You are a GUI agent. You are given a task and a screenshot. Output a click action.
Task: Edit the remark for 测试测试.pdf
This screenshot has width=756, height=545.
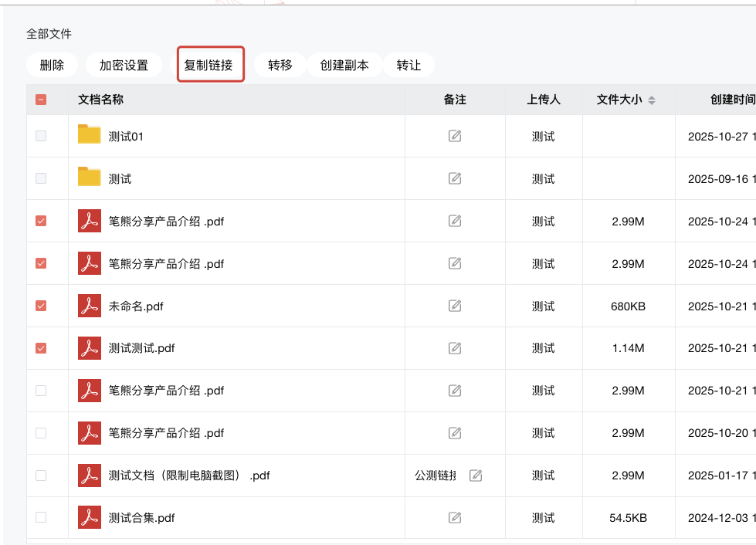(x=455, y=348)
